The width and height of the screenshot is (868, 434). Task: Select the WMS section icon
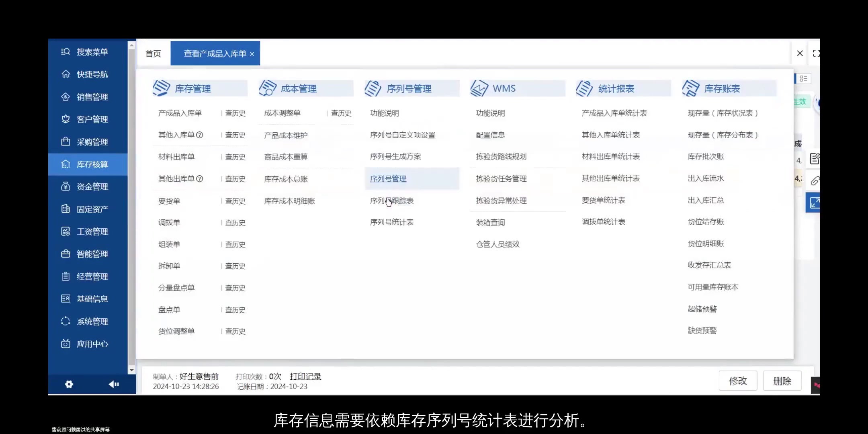[x=479, y=88]
